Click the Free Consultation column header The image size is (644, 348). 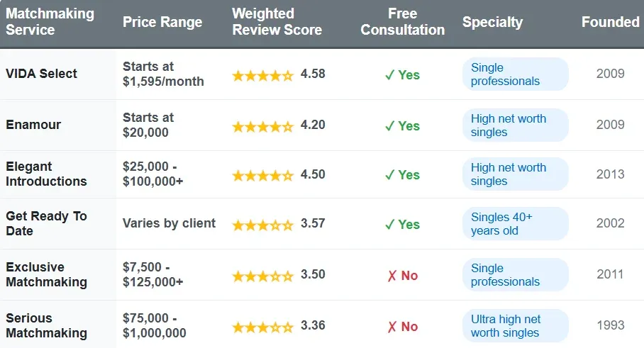click(x=402, y=22)
